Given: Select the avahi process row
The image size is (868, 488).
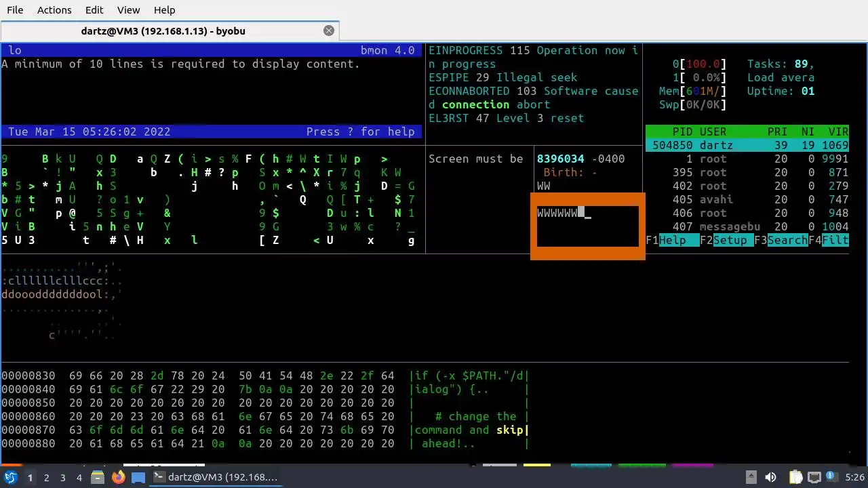Looking at the screenshot, I should click(x=747, y=199).
